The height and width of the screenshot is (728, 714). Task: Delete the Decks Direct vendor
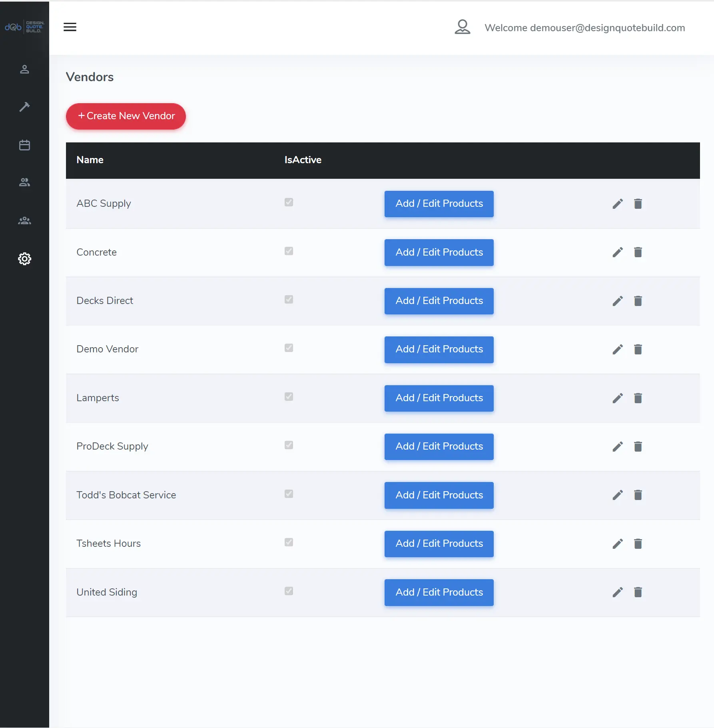click(638, 301)
